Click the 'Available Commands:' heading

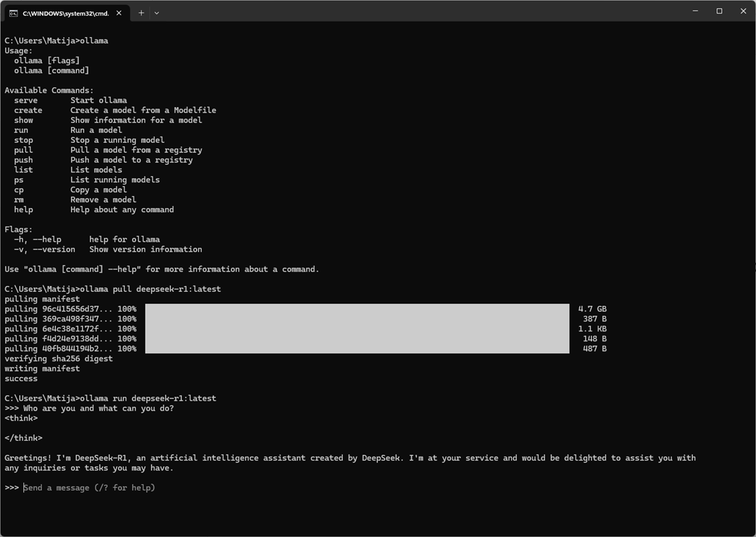click(x=49, y=90)
